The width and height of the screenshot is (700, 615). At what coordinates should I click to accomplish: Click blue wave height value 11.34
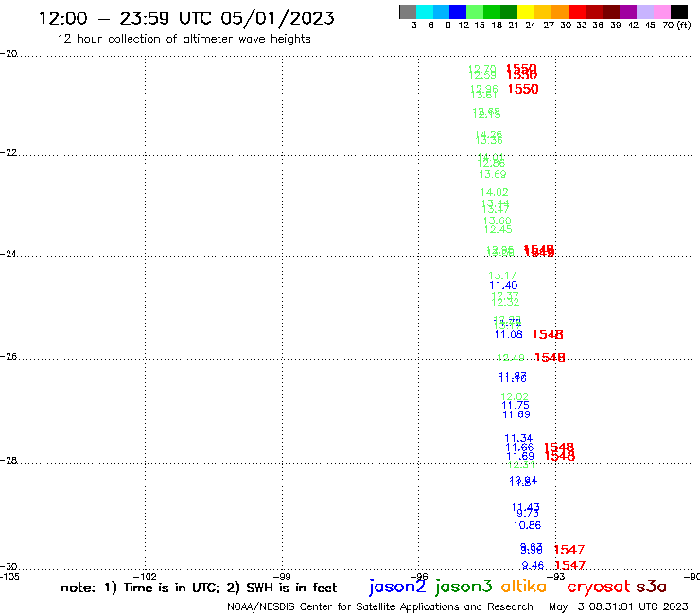[518, 438]
